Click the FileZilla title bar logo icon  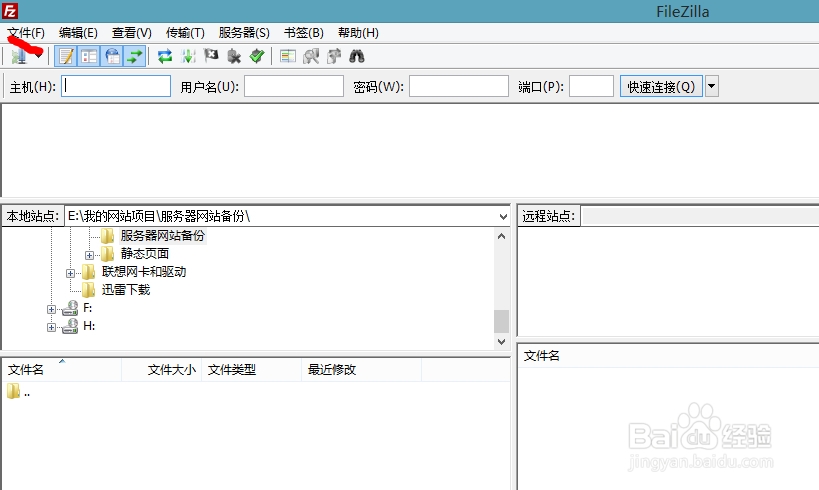coord(10,11)
